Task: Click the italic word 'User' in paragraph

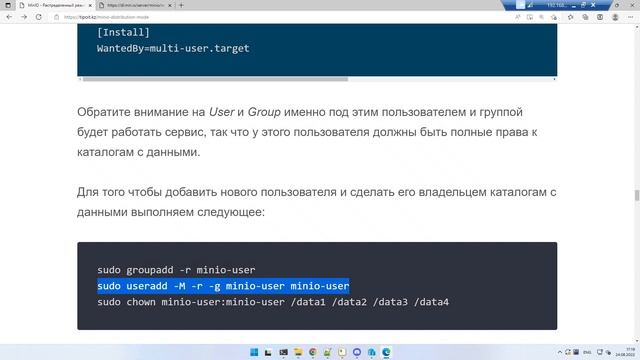Action: pyautogui.click(x=221, y=112)
